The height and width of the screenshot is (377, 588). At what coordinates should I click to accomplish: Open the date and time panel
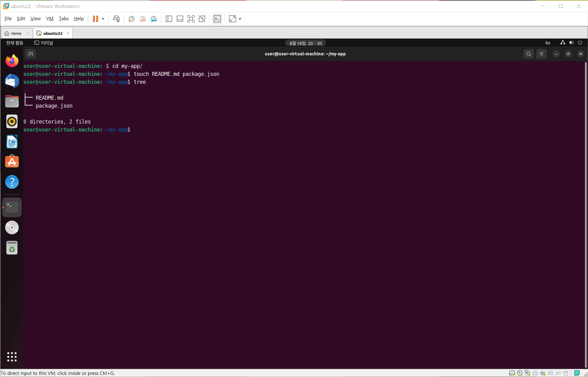pos(305,43)
